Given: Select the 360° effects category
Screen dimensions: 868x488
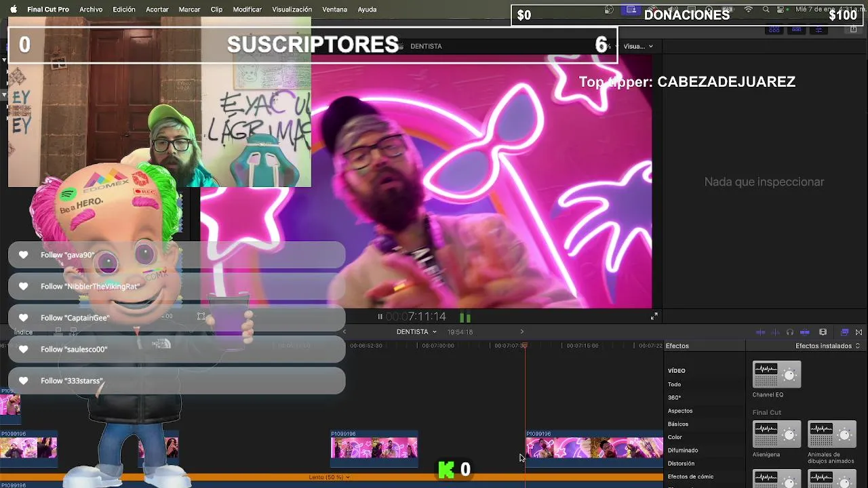Looking at the screenshot, I should tap(674, 398).
